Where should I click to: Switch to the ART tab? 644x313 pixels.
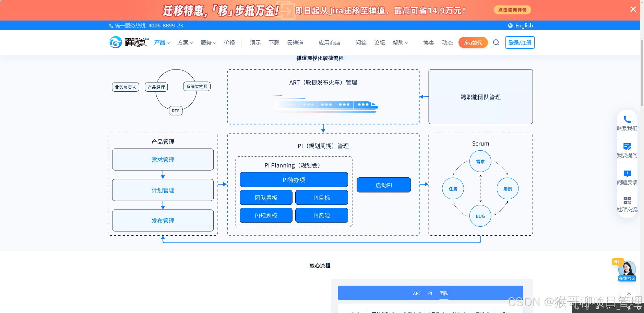coord(417,293)
